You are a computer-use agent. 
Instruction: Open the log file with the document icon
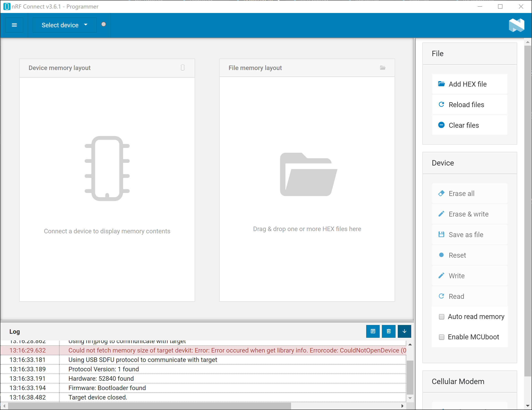pyautogui.click(x=373, y=331)
